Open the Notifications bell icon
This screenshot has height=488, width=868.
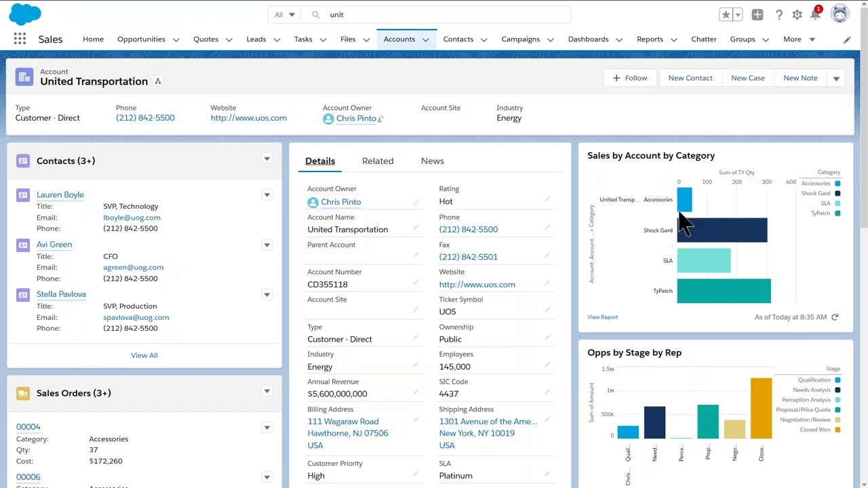[x=816, y=15]
